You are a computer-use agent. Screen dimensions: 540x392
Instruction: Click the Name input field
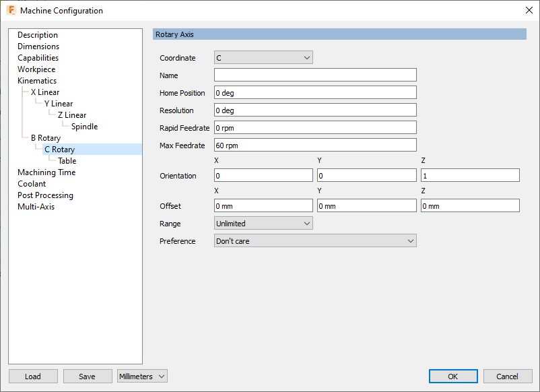(315, 75)
